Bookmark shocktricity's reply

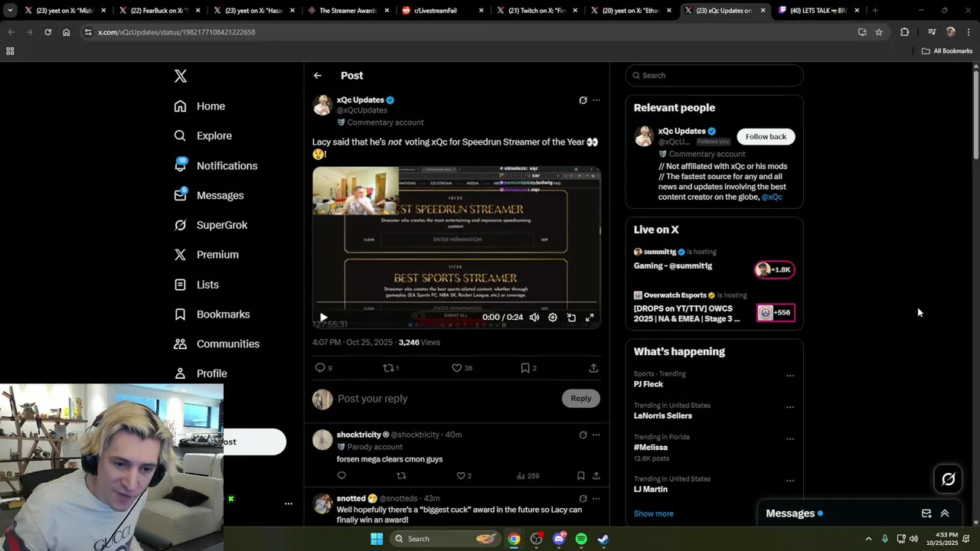(x=581, y=476)
